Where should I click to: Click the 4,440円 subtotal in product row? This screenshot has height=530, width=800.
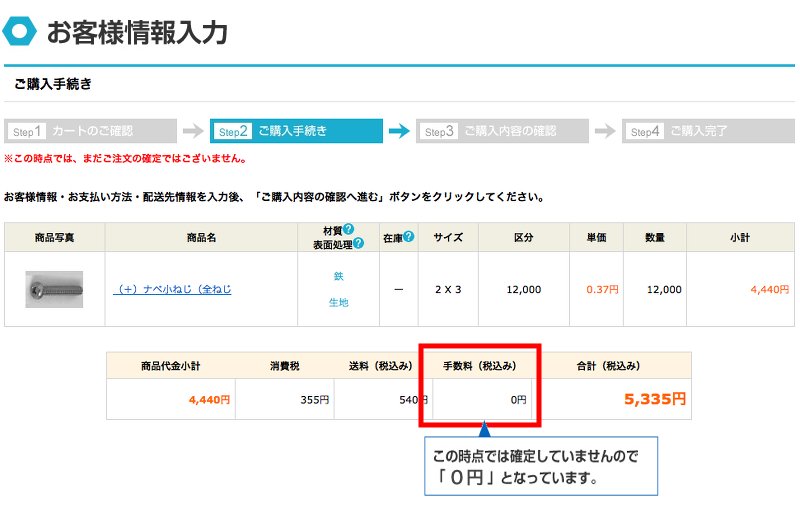tap(769, 289)
